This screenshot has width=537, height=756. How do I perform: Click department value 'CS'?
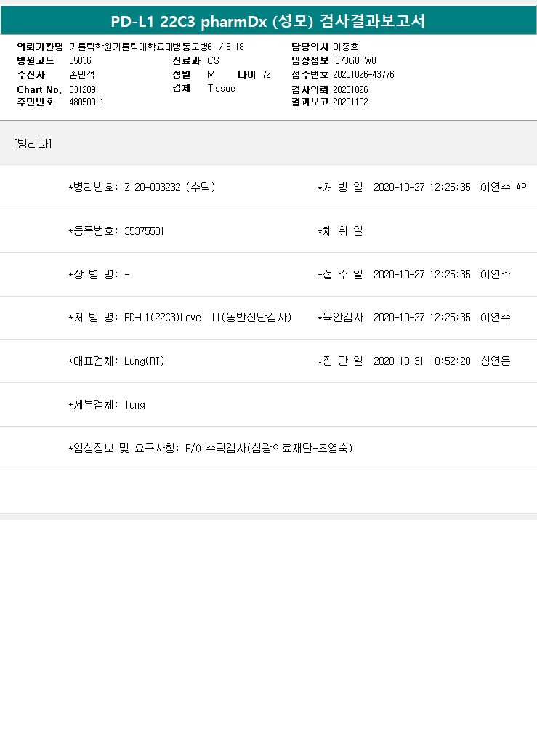coord(213,60)
